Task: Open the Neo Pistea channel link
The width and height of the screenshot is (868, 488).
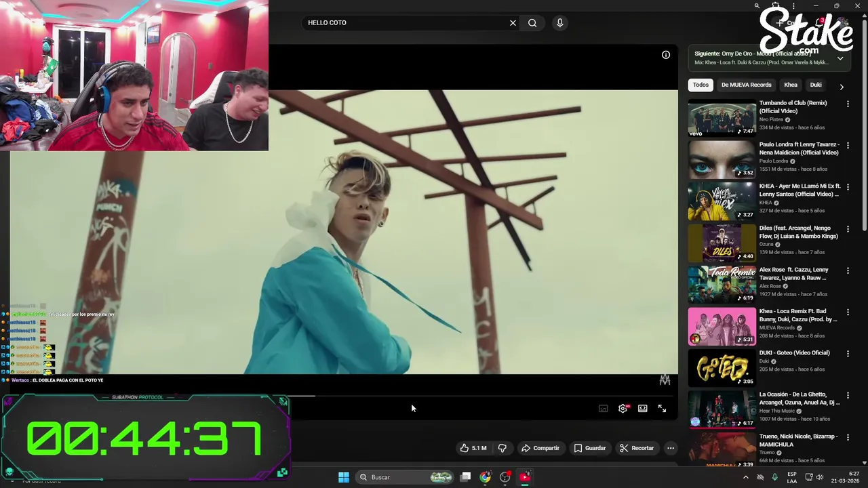Action: pos(771,119)
